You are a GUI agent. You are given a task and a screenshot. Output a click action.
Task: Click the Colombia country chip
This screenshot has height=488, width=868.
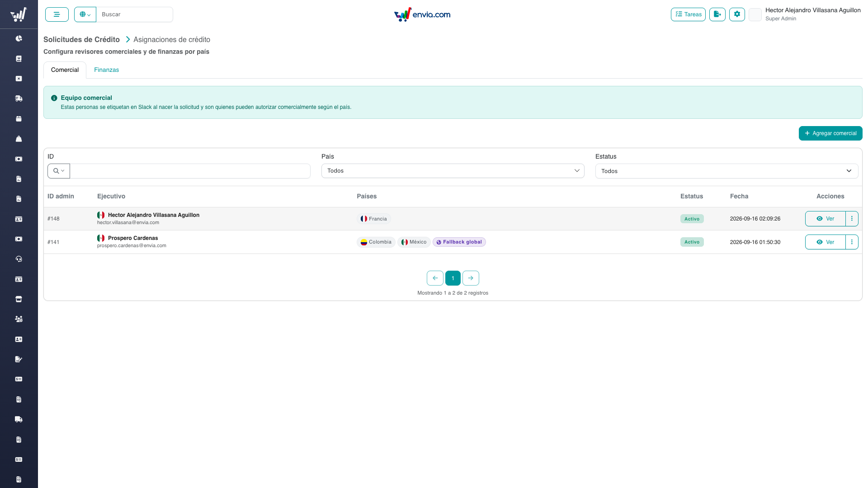[x=376, y=242]
